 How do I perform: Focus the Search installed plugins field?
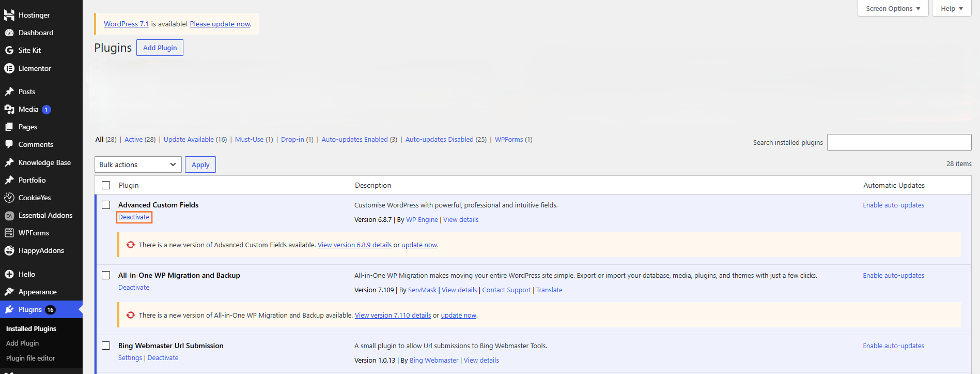899,142
